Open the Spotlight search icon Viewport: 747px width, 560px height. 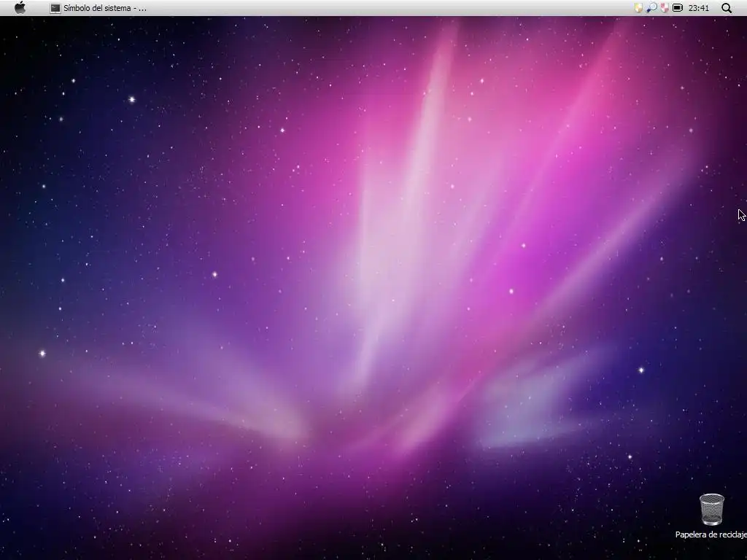(727, 8)
